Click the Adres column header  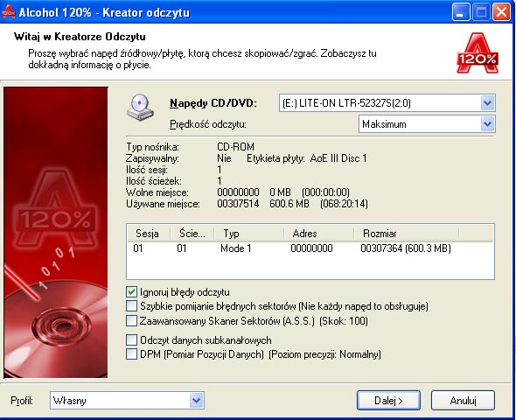point(319,234)
